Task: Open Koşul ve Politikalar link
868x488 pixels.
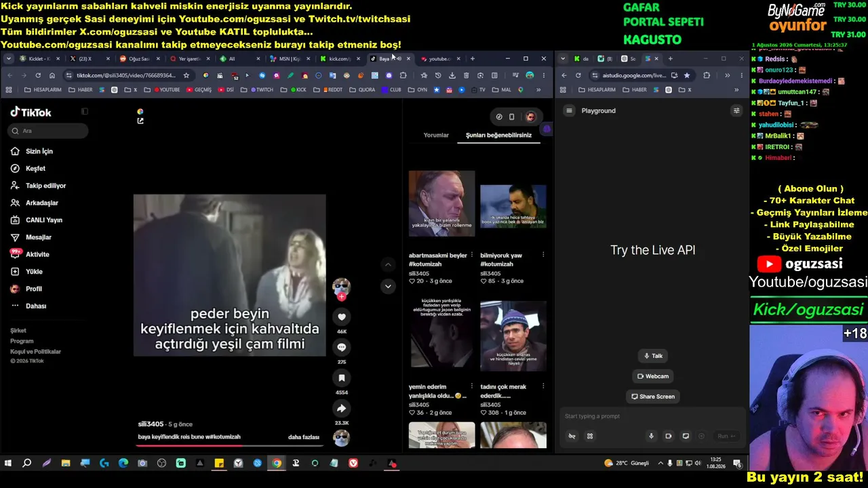Action: [x=35, y=352]
